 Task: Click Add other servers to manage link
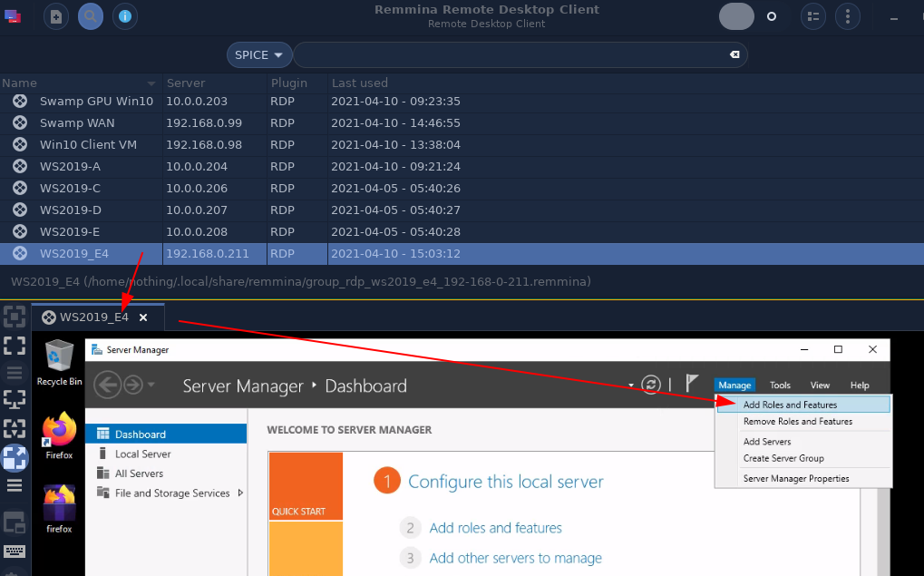click(516, 558)
